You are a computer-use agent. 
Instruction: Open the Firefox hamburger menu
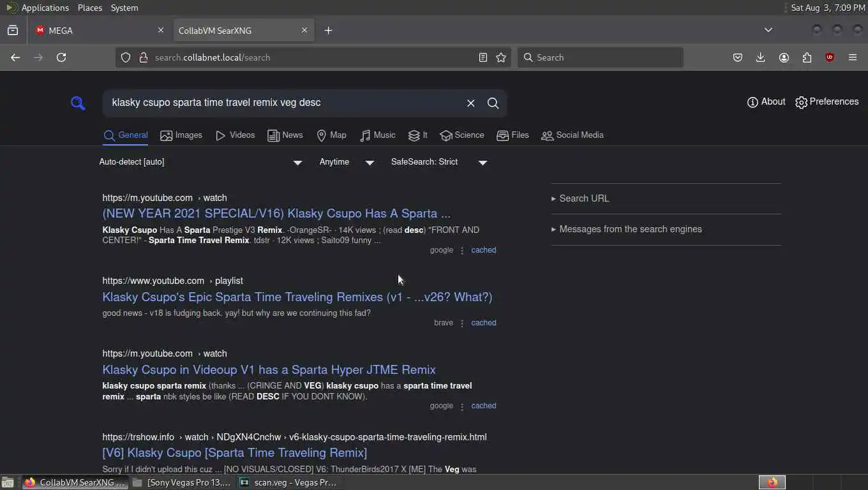853,57
